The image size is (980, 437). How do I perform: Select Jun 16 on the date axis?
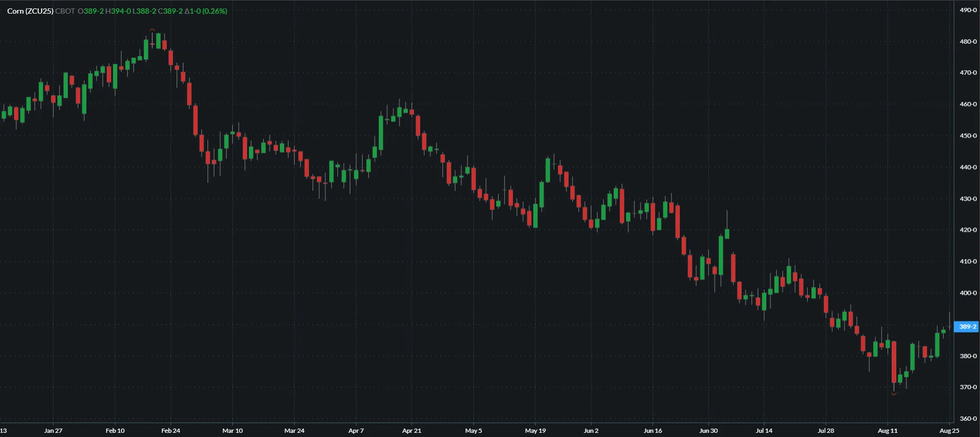[653, 431]
